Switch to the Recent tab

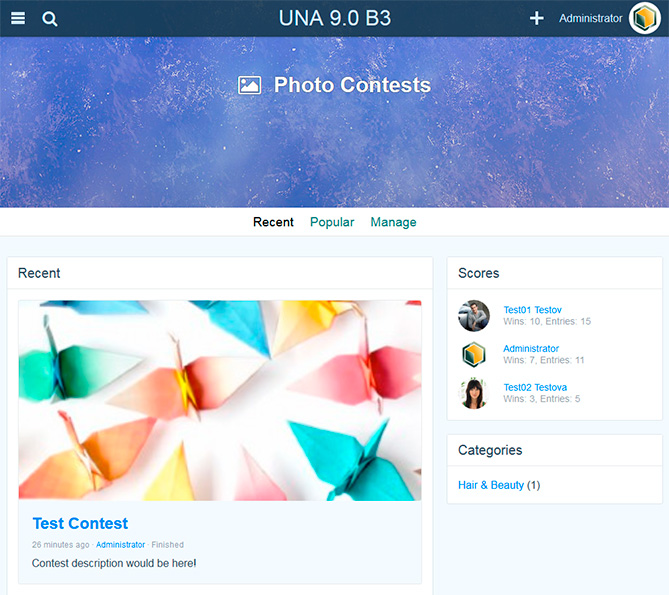coord(273,222)
